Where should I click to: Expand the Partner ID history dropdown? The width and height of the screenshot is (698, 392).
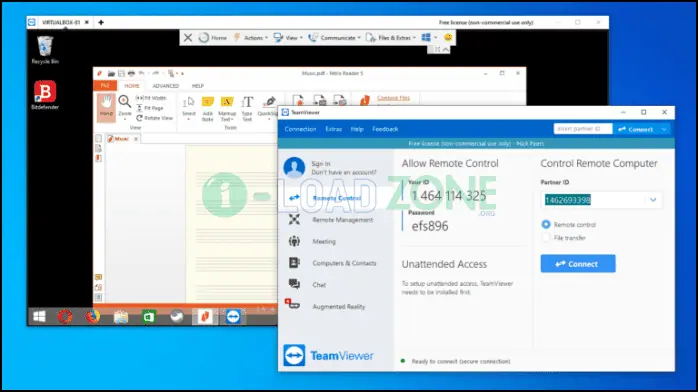(x=653, y=200)
